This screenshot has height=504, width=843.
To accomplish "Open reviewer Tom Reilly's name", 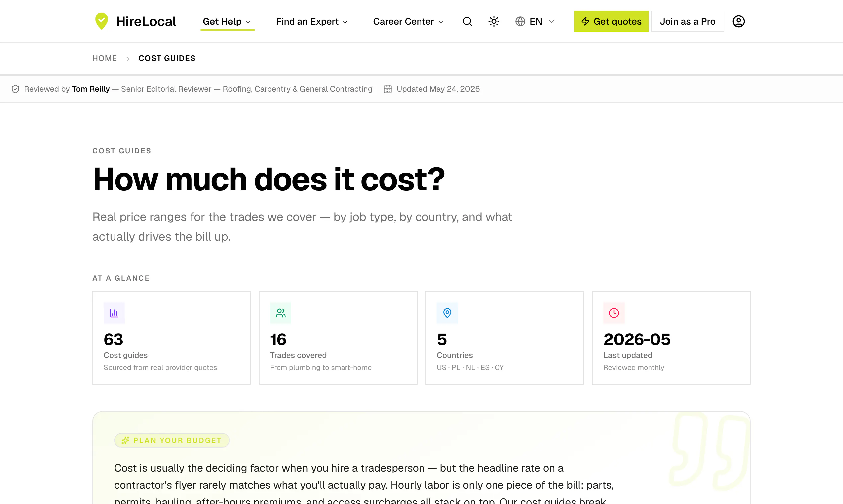I will (x=91, y=89).
